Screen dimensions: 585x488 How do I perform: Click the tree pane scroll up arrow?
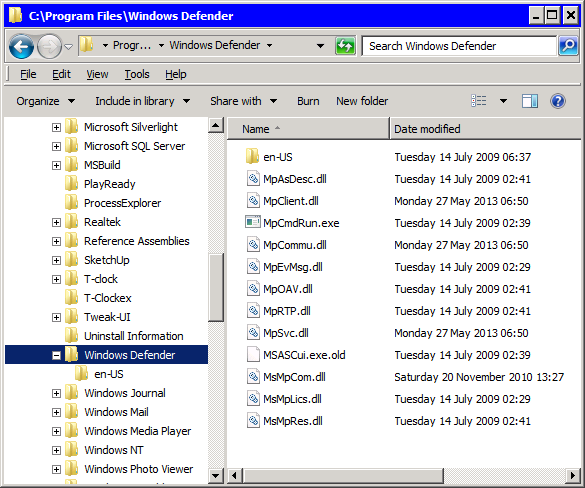click(x=216, y=125)
